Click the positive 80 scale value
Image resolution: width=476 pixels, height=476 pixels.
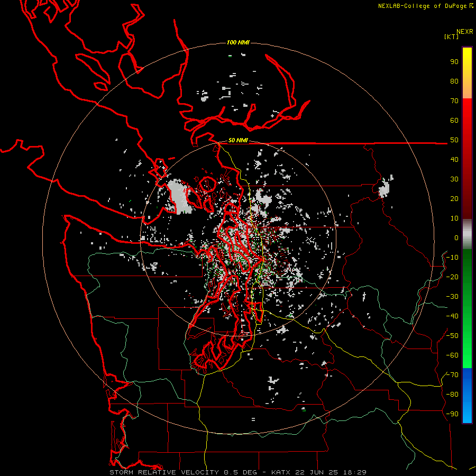[x=454, y=81]
